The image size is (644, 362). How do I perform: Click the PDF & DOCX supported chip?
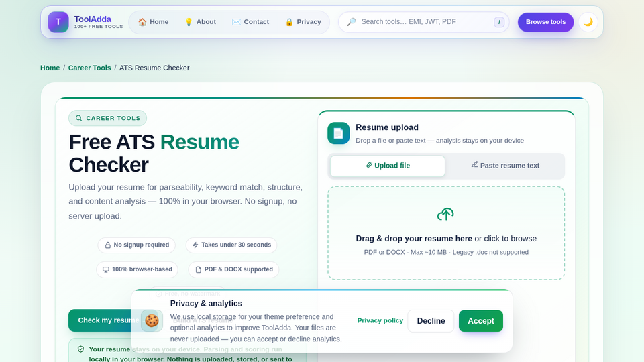pos(233,269)
